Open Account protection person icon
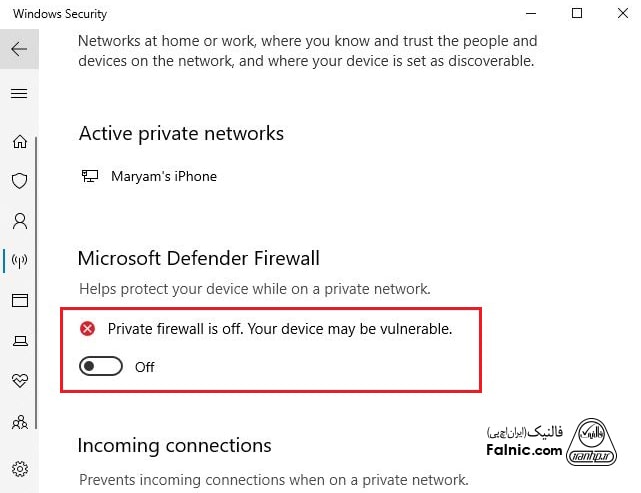This screenshot has width=641, height=493. tap(19, 221)
